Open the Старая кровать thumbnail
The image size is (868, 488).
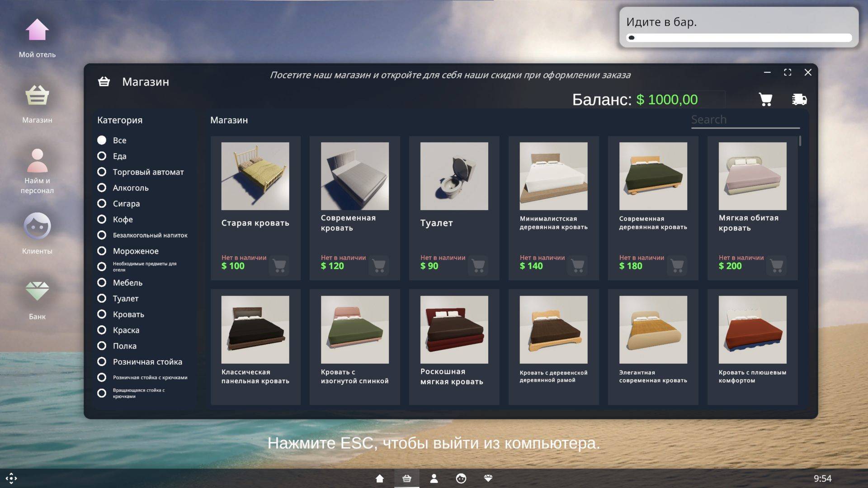tap(255, 176)
